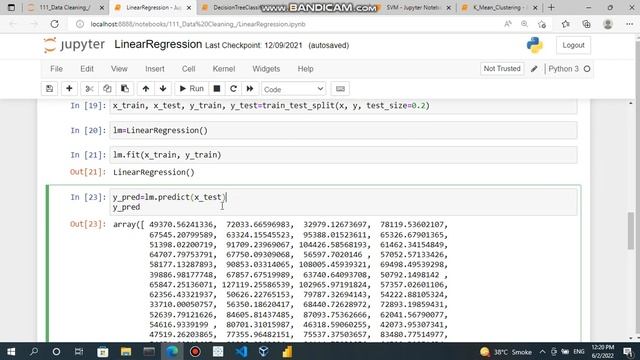This screenshot has width=640, height=360.
Task: Switch to the DecisionTreeClassifier tab
Action: tap(236, 8)
